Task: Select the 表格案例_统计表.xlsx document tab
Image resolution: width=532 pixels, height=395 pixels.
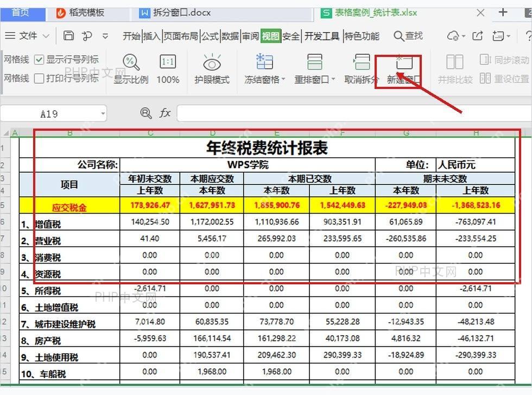Action: pos(369,13)
